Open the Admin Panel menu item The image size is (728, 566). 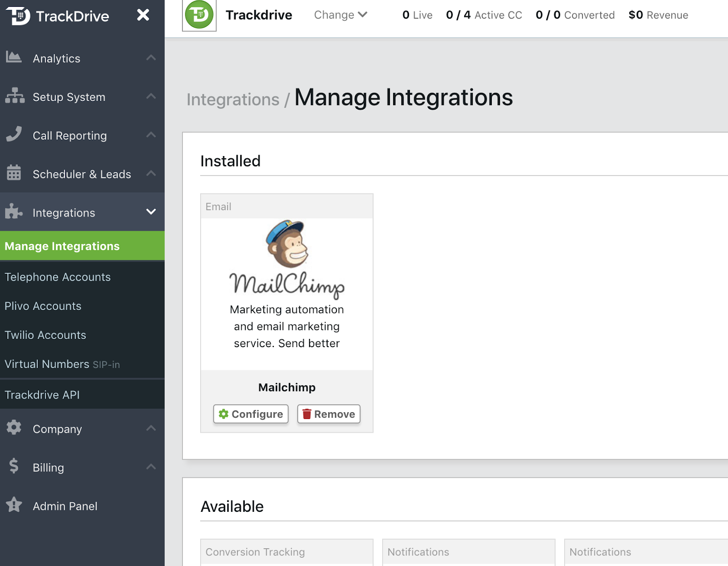[82, 506]
